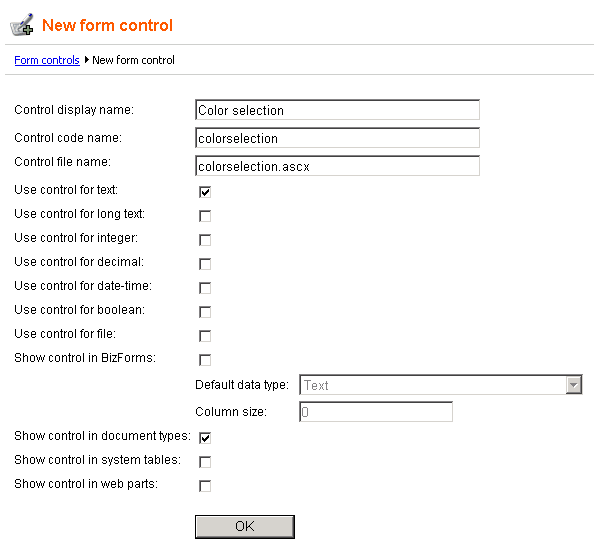Check Use control for integer
The width and height of the screenshot is (598, 555).
tap(205, 240)
